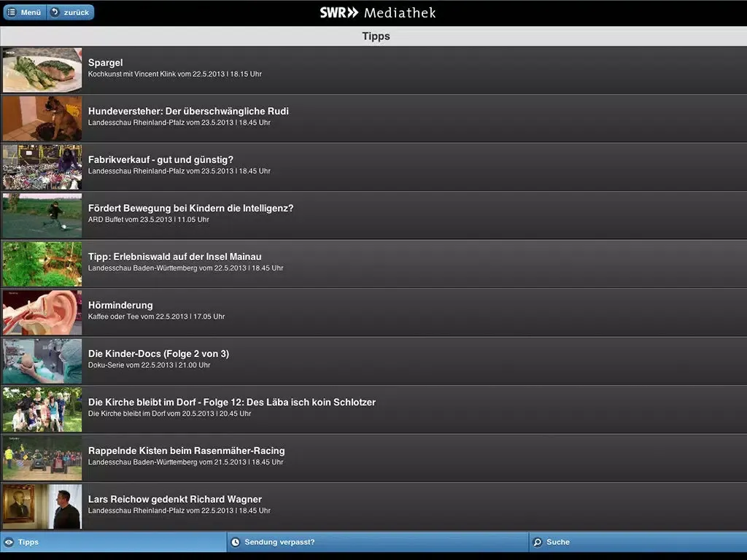Select 'Fabrikverkauf - gut und günstig?' title
Viewport: 747px width, 560px height.
[x=160, y=160]
